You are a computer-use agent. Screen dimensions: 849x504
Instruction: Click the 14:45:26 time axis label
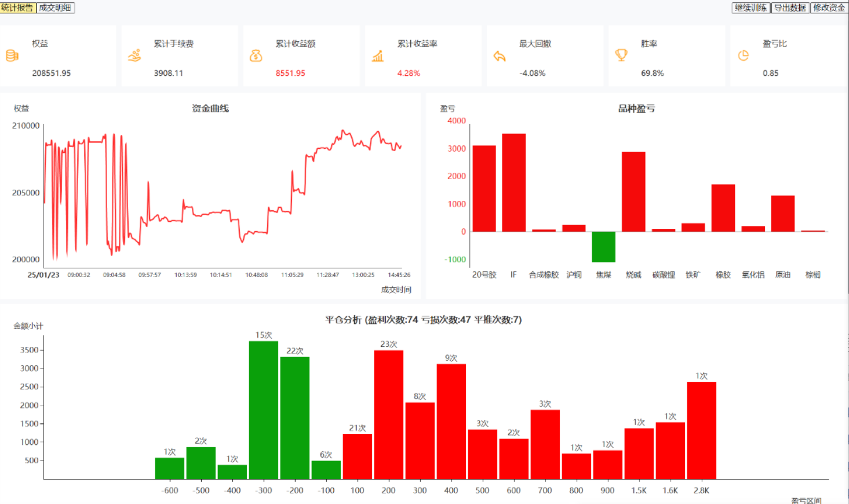point(399,275)
